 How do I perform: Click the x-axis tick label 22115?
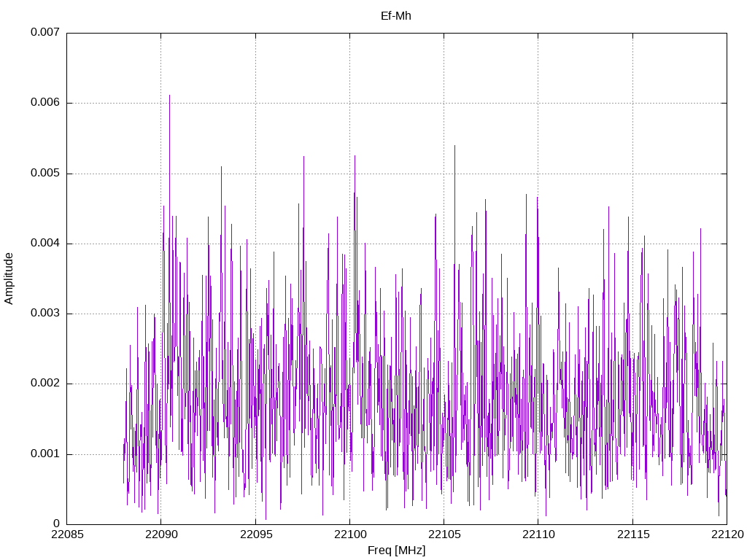pyautogui.click(x=633, y=534)
